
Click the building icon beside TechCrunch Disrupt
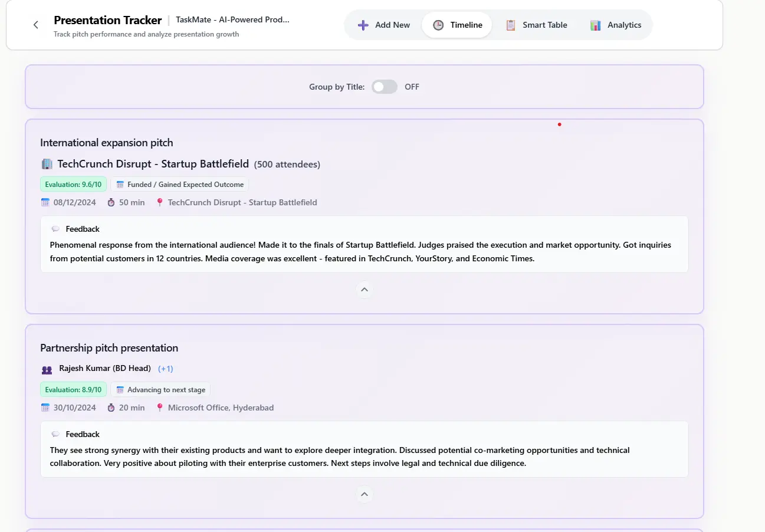47,164
